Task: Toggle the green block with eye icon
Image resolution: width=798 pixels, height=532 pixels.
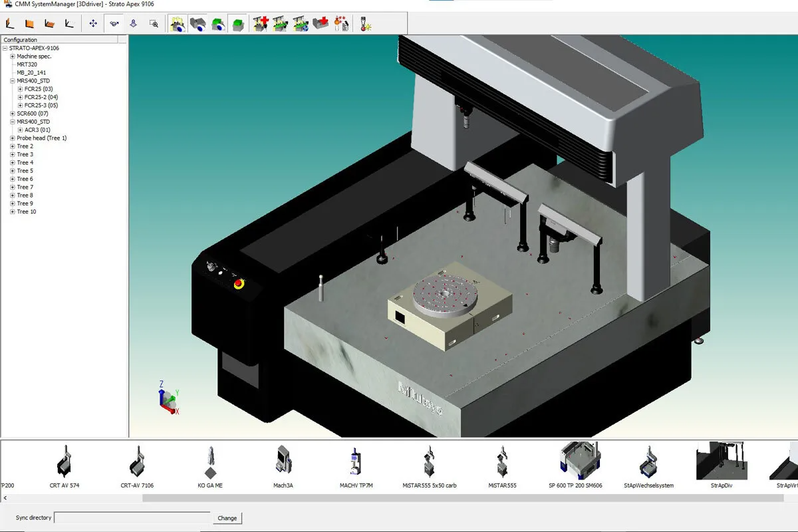Action: 217,24
